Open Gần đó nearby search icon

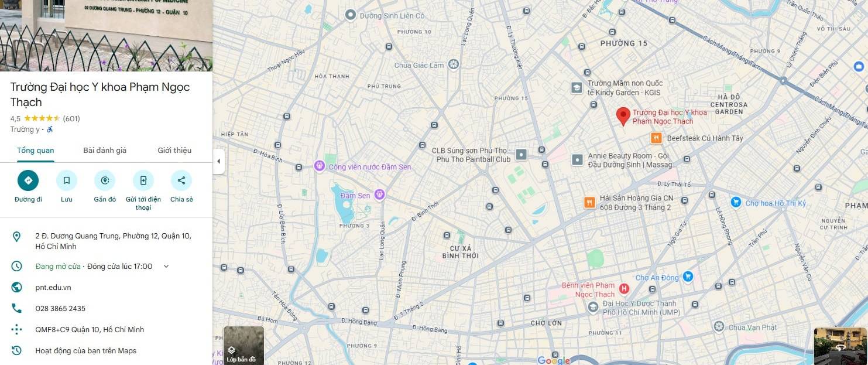click(105, 180)
